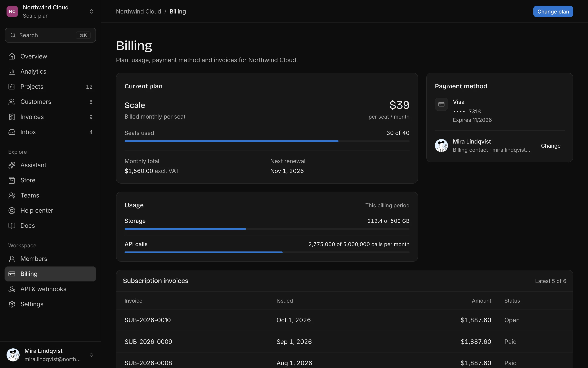Click the Overview home icon
588x368 pixels.
[12, 56]
